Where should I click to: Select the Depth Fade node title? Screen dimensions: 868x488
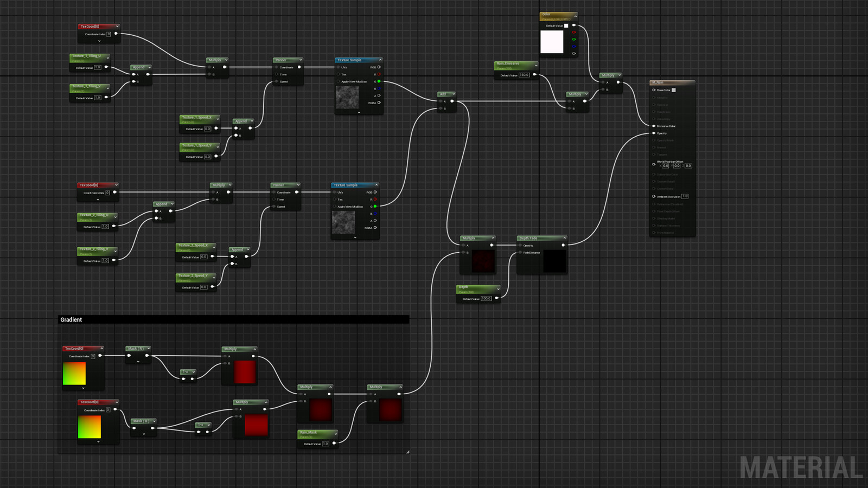(x=528, y=238)
